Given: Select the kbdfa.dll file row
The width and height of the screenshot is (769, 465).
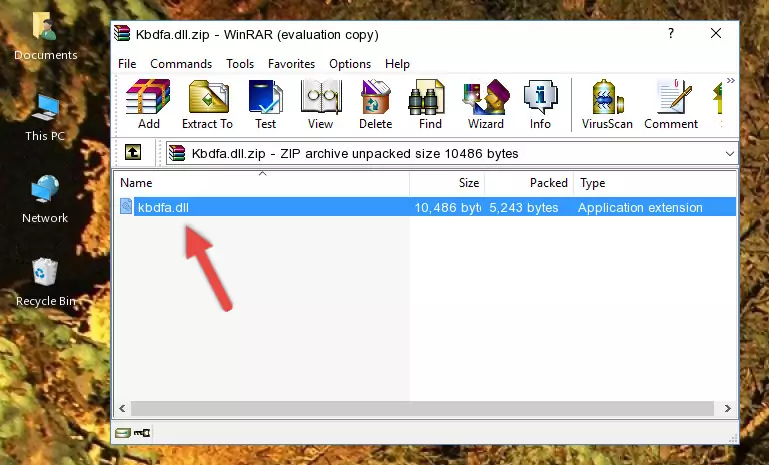Looking at the screenshot, I should tap(427, 207).
